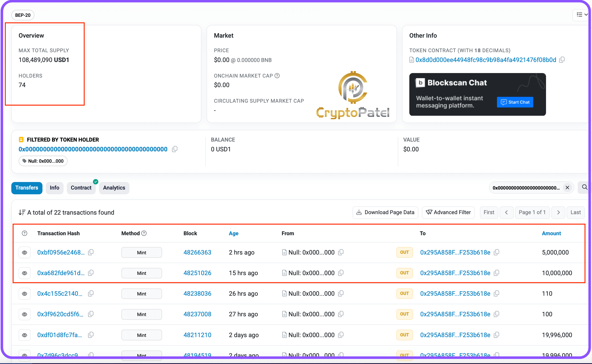Screen dimensions: 592x364
Task: Copy transaction hash 0xbf0956e2468
Action: (91, 252)
